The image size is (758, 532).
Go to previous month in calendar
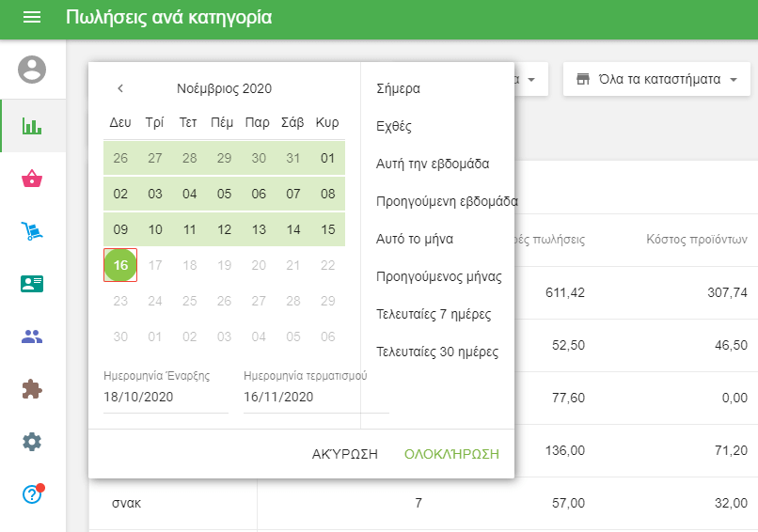coord(120,88)
